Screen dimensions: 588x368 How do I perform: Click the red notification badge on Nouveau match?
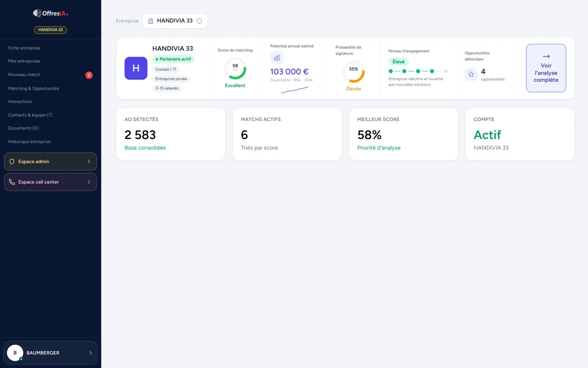pos(89,75)
